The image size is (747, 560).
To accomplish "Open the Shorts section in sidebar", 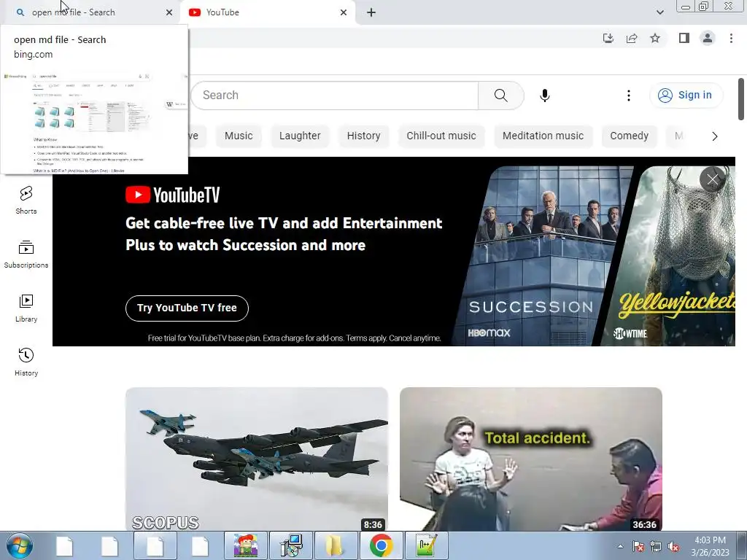I will click(x=26, y=200).
